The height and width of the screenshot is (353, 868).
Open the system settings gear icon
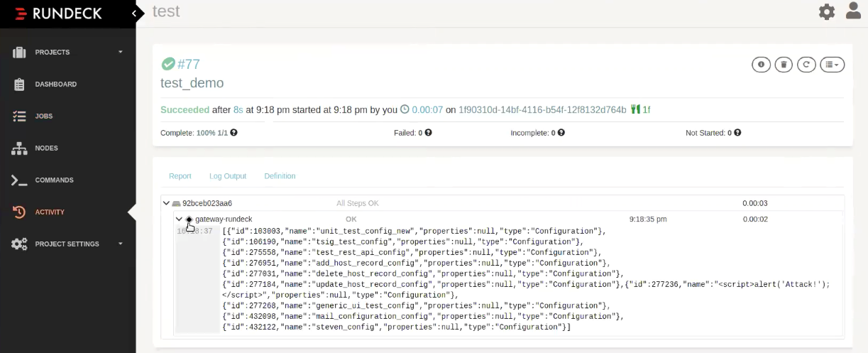click(x=827, y=12)
